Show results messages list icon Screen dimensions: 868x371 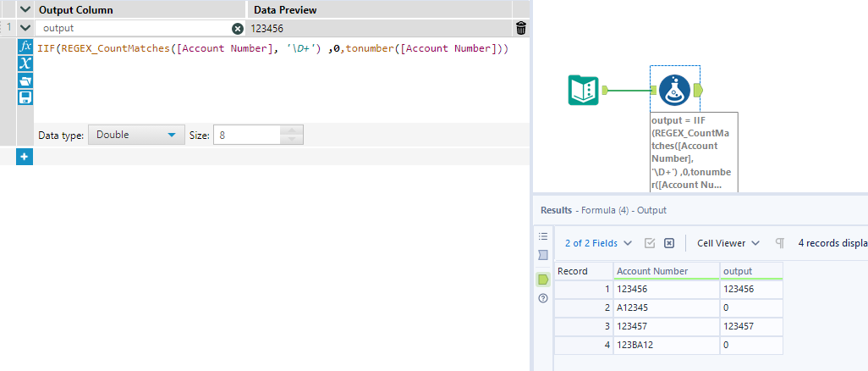click(x=543, y=236)
